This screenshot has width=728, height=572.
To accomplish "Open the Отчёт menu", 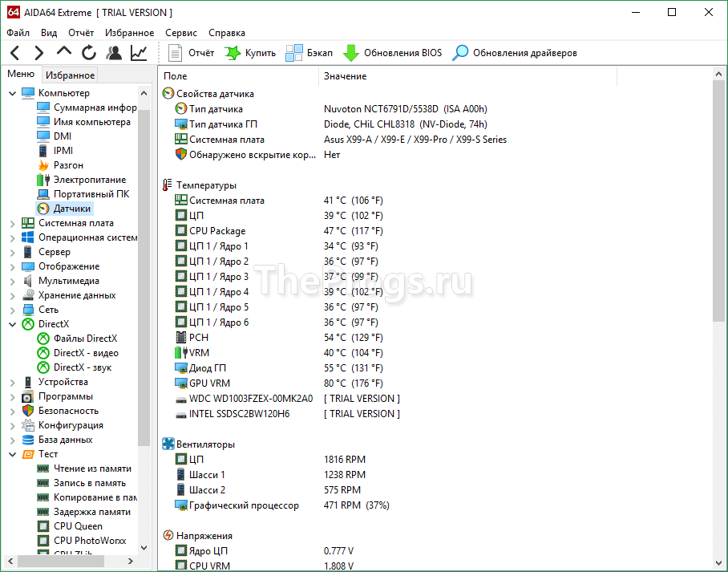I will [81, 33].
